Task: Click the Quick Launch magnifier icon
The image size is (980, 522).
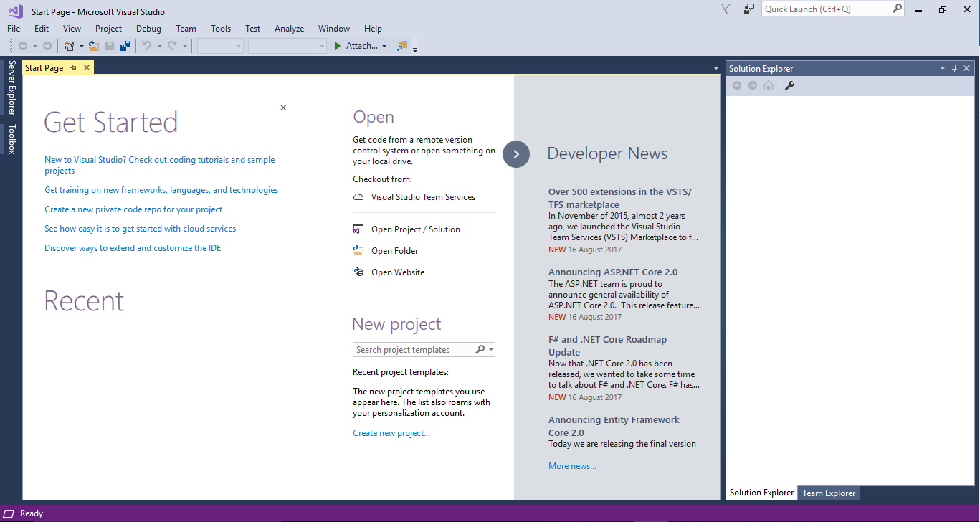Action: tap(897, 9)
